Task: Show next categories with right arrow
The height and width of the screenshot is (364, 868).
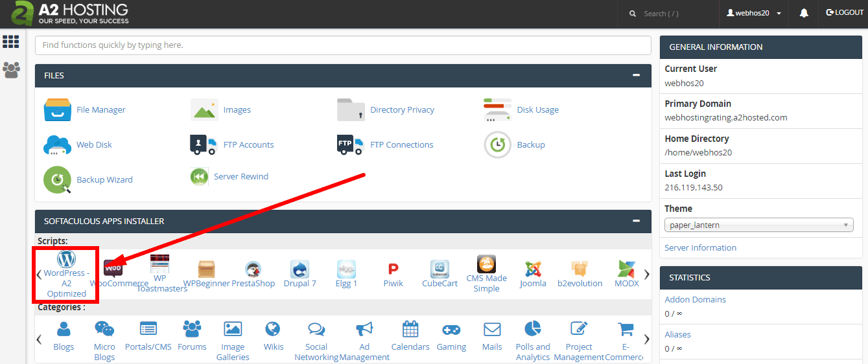Action: 646,339
